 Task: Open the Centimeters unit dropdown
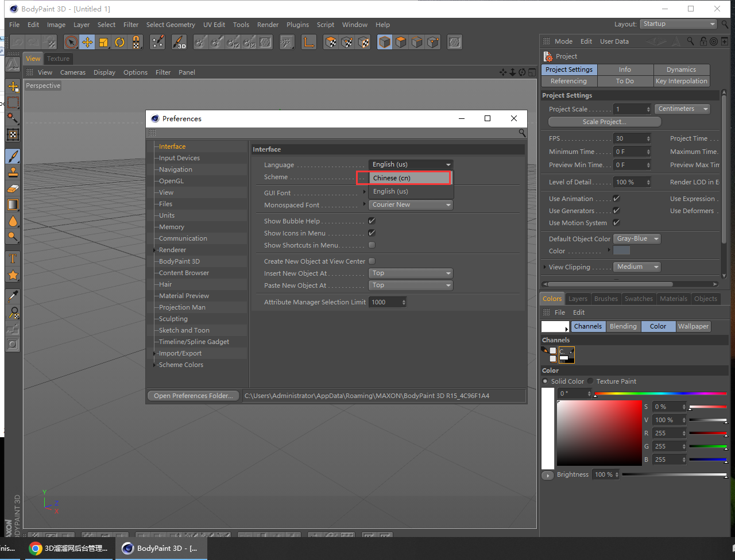point(683,109)
